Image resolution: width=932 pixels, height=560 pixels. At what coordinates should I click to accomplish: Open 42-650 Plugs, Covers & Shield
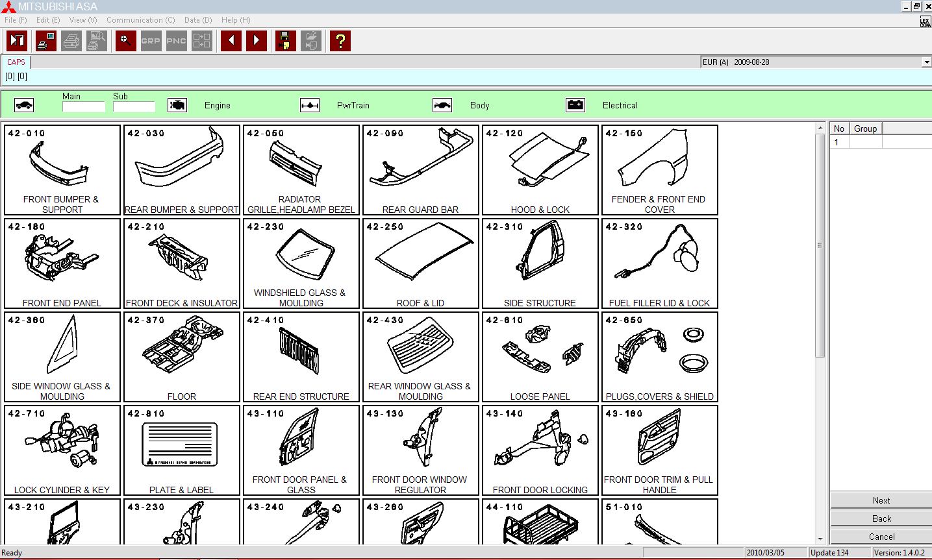click(660, 357)
